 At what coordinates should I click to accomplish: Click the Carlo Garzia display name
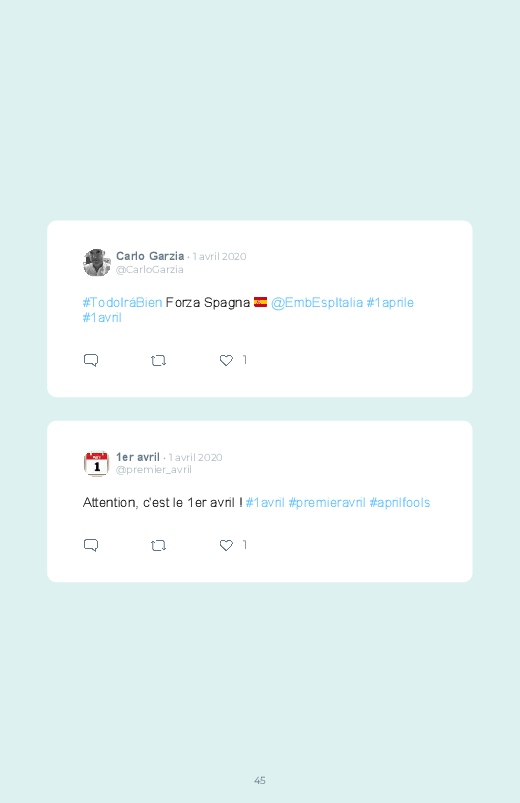click(150, 256)
